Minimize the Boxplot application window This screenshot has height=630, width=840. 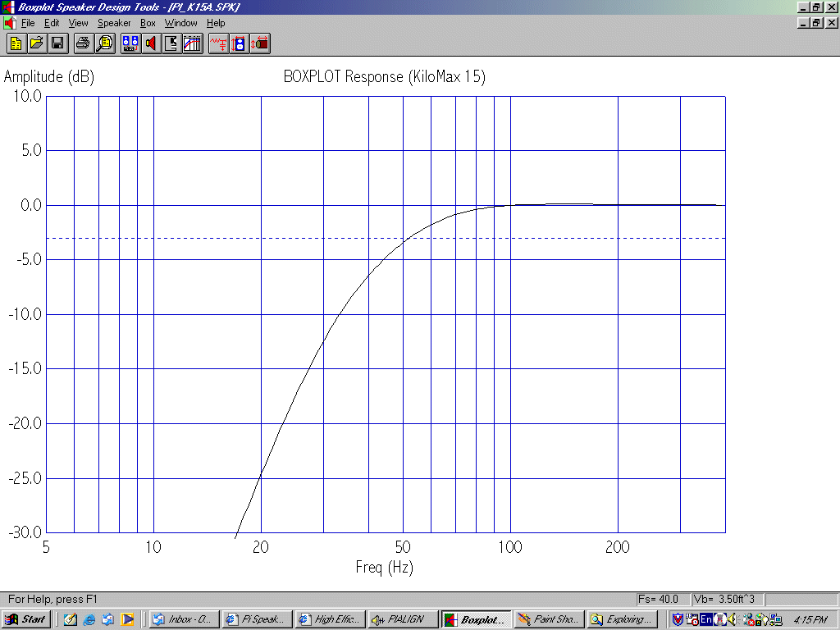802,7
